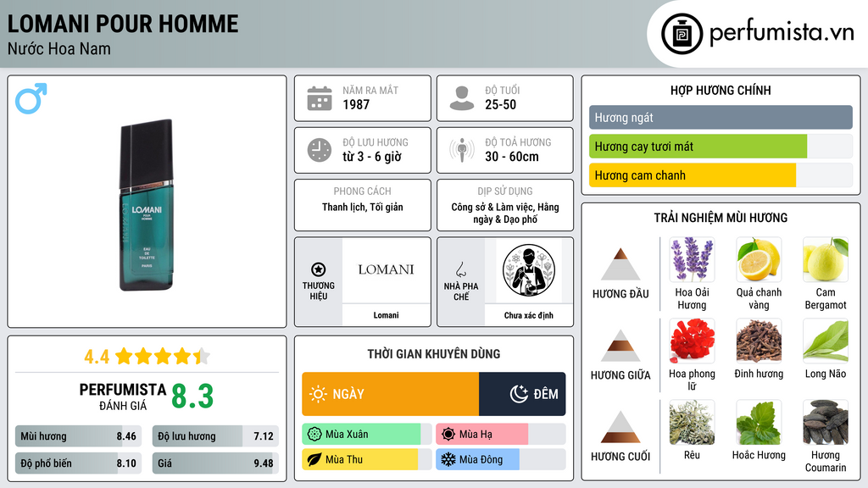This screenshot has width=868, height=488.
Task: Click the Độ lưu hương 7.12 score bar
Action: (x=215, y=436)
